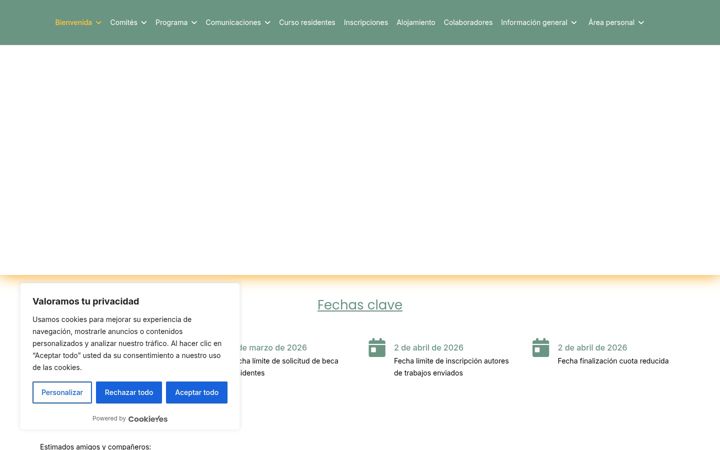
Task: Select the date above 'Fecha finalización cuota reducida'
Action: coord(592,348)
